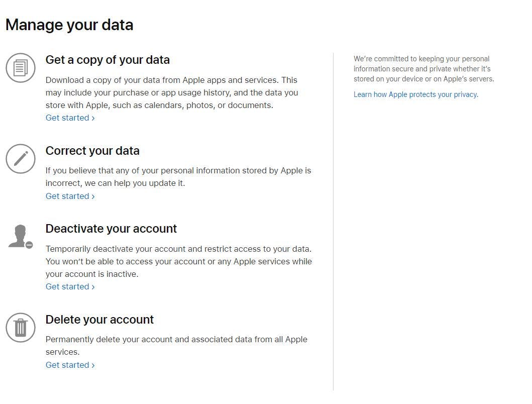Click the privacy commitment text in the sidebar
The height and width of the screenshot is (404, 532).
pos(424,69)
